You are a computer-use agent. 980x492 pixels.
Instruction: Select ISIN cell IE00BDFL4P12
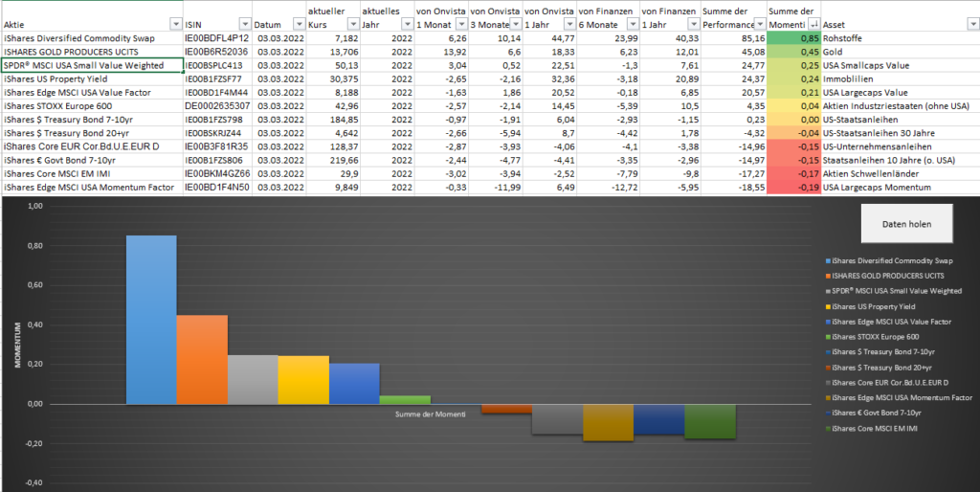coord(217,38)
